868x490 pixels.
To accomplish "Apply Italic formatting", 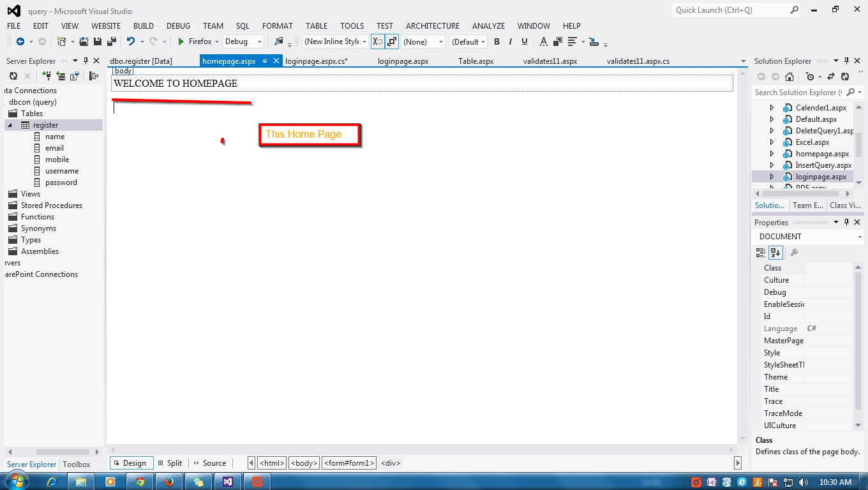I will coord(511,41).
